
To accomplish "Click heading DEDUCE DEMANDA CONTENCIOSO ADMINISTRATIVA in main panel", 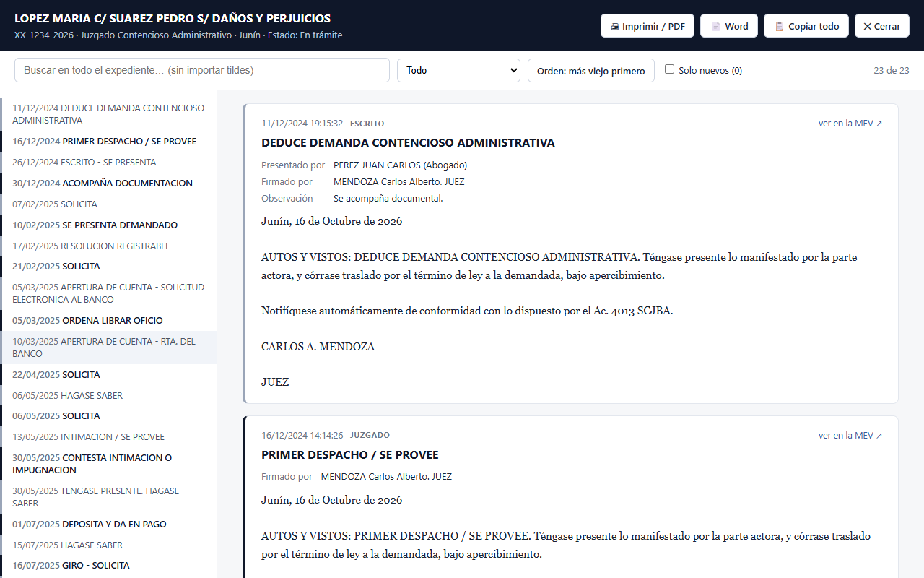I will tap(408, 143).
